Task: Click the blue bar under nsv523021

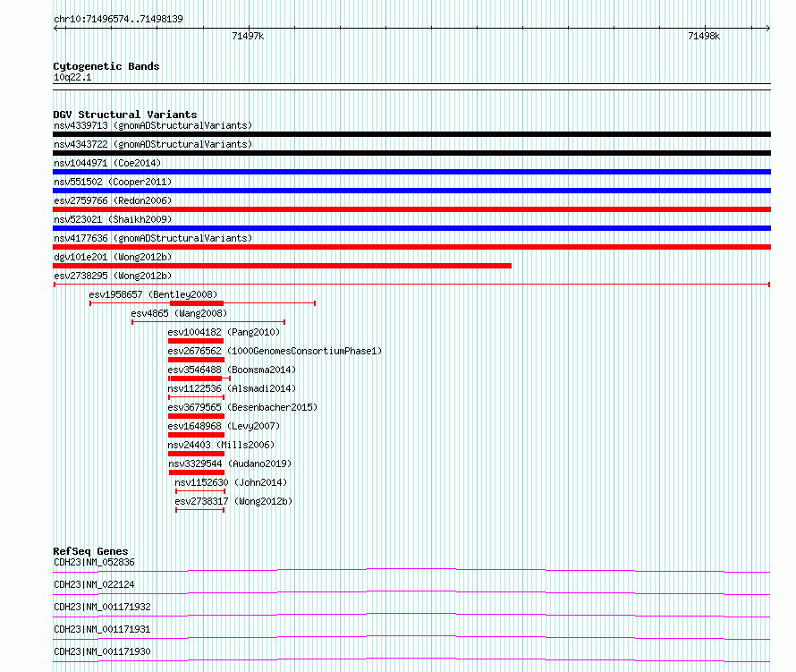Action: pos(411,228)
